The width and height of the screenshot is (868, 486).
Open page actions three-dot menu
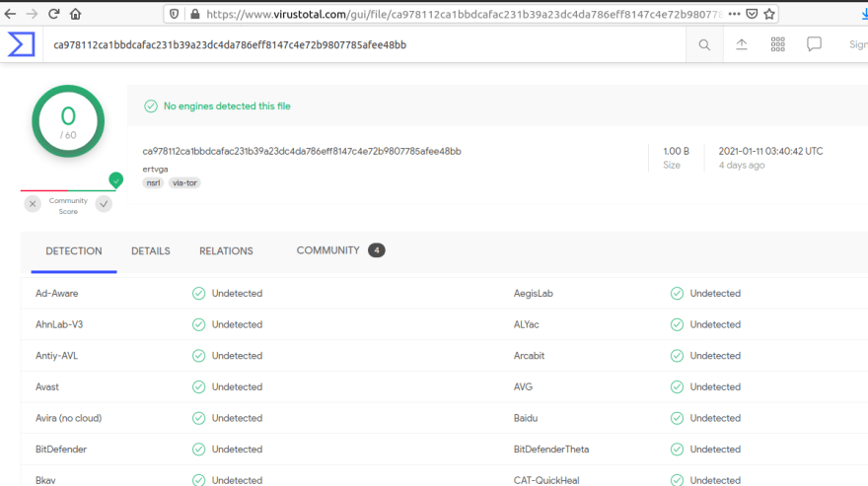pyautogui.click(x=734, y=14)
